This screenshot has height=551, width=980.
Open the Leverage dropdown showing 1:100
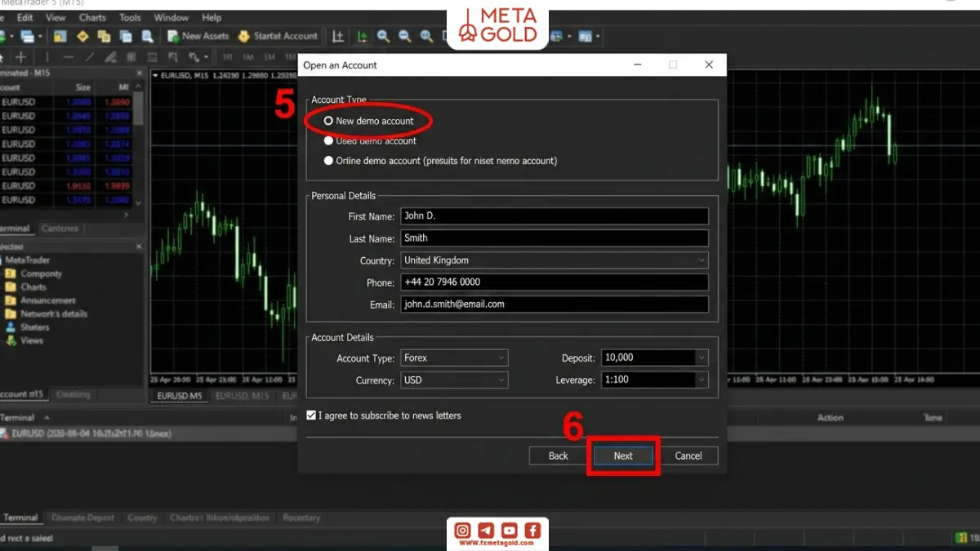tap(655, 380)
